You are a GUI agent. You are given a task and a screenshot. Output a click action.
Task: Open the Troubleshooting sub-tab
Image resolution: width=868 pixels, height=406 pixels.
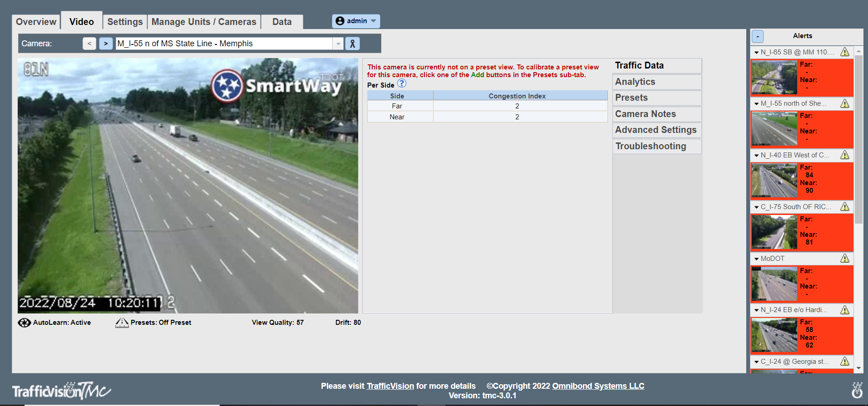click(656, 146)
